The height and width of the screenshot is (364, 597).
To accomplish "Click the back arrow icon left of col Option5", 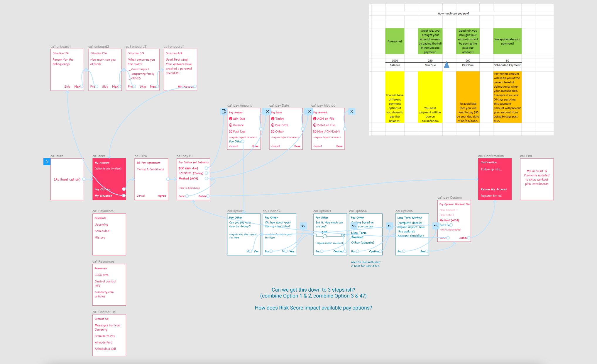I will [x=389, y=226].
